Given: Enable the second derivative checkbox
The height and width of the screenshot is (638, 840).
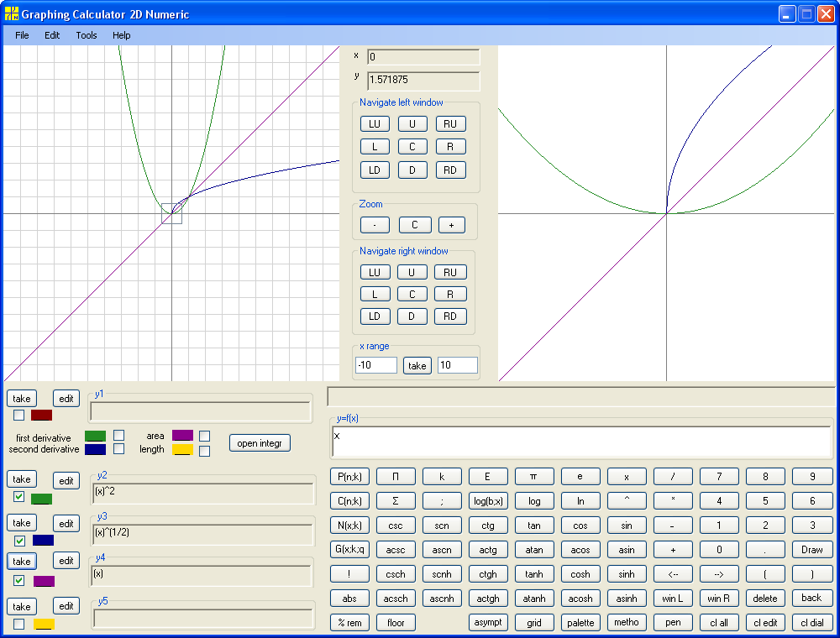Looking at the screenshot, I should pos(119,448).
